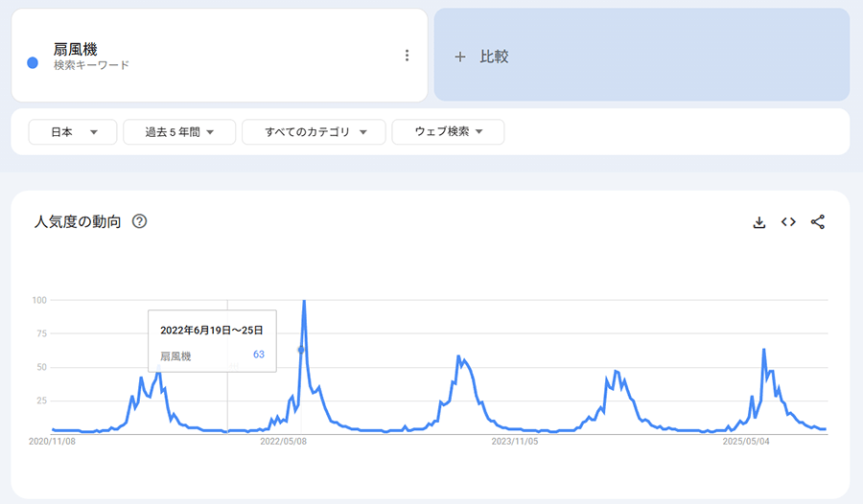Open the すべてのカテゴリ dropdown
Image resolution: width=863 pixels, height=504 pixels.
pos(314,132)
